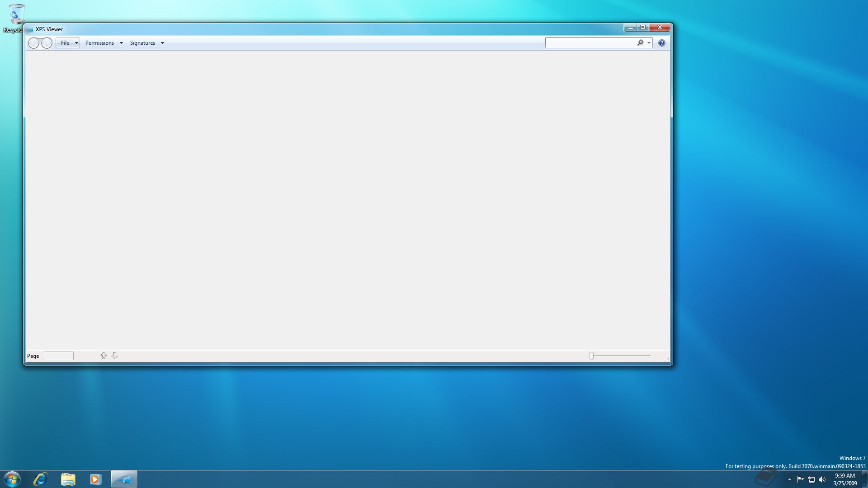Expand the search options dropdown arrow
Screen dimensions: 868x488
(x=649, y=43)
